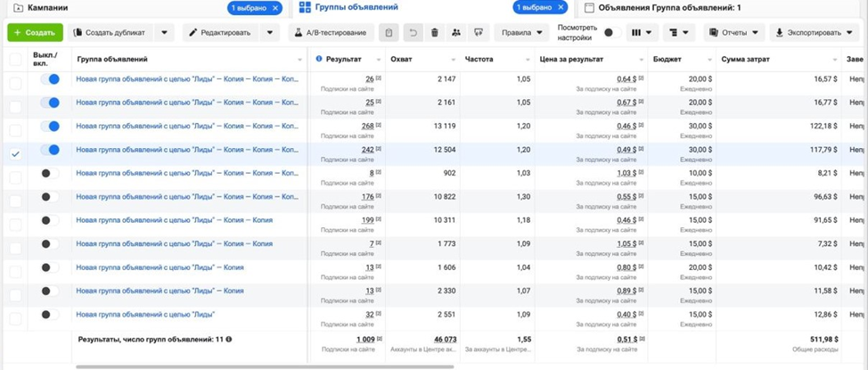Click the trash delete icon
The image size is (868, 370).
(x=435, y=33)
